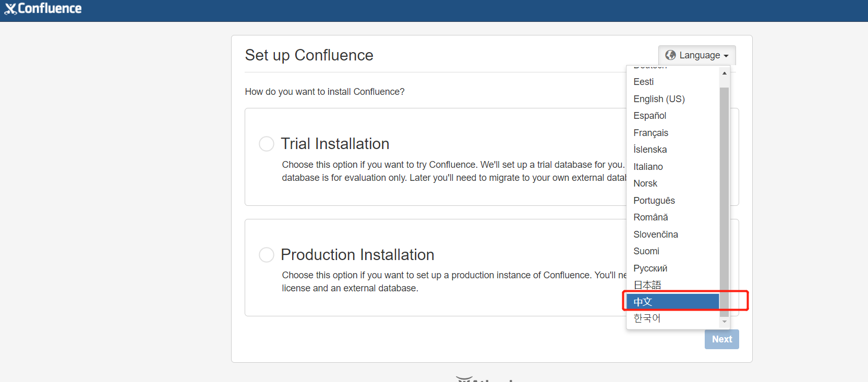Choose Italiano from the language list
The height and width of the screenshot is (382, 868).
click(673, 167)
